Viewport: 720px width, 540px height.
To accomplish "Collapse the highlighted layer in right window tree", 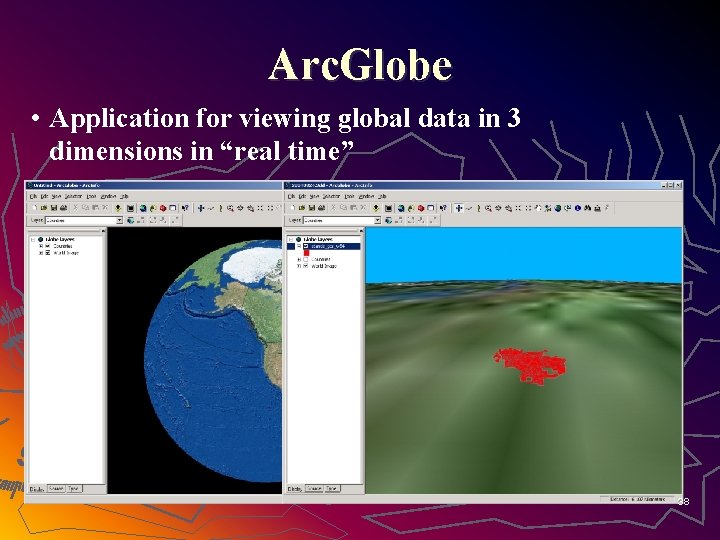I will point(299,247).
